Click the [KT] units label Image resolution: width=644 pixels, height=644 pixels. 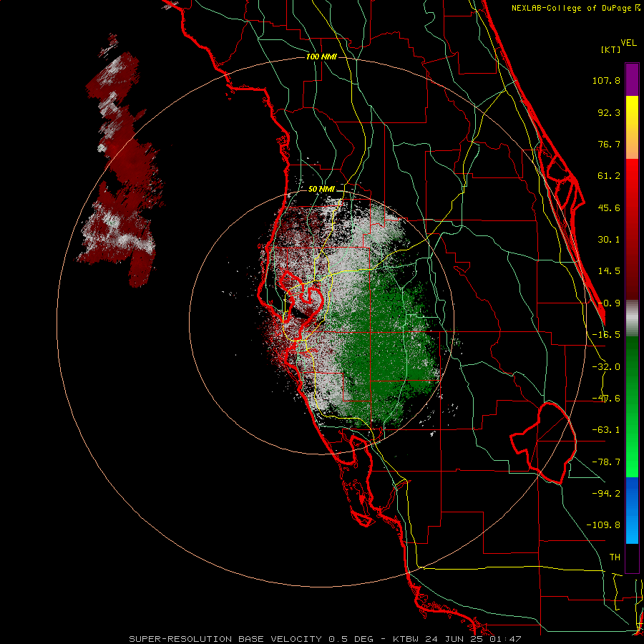[610, 49]
